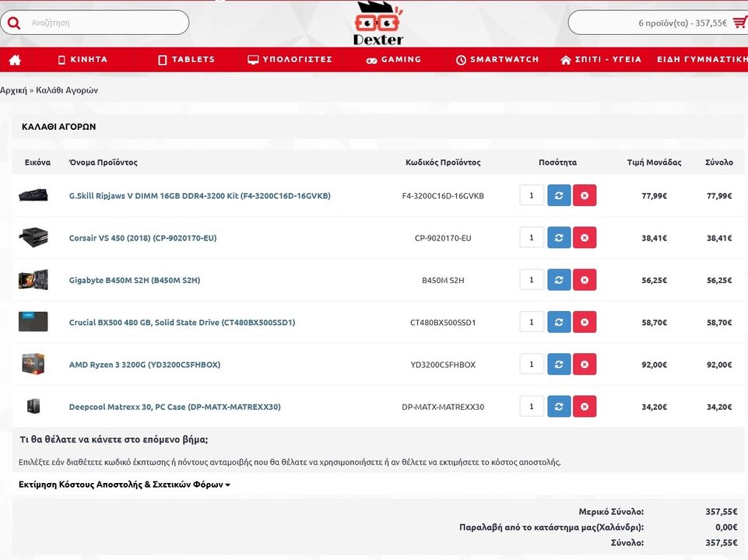The width and height of the screenshot is (748, 560).
Task: Click the Κωδικός Προϊόντος column header
Action: (x=443, y=162)
